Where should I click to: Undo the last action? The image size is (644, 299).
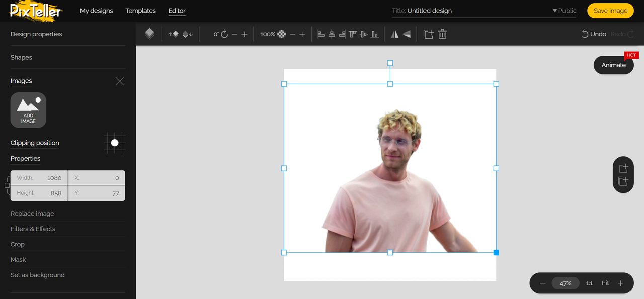[x=594, y=34]
